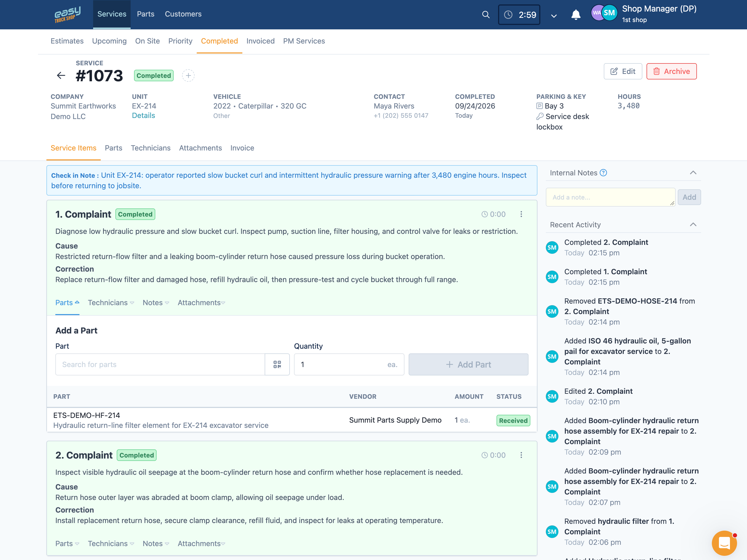This screenshot has width=747, height=560.
Task: Open the three-dot menu for 1. Complaint
Action: pyautogui.click(x=521, y=214)
